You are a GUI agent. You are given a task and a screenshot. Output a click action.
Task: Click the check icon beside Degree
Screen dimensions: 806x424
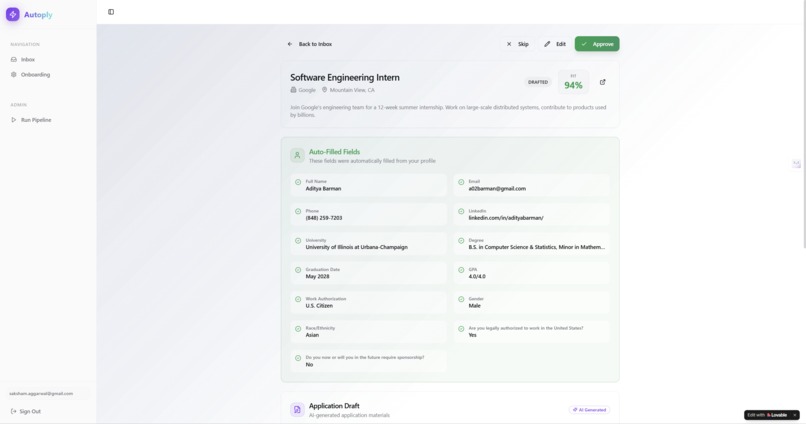(x=461, y=241)
